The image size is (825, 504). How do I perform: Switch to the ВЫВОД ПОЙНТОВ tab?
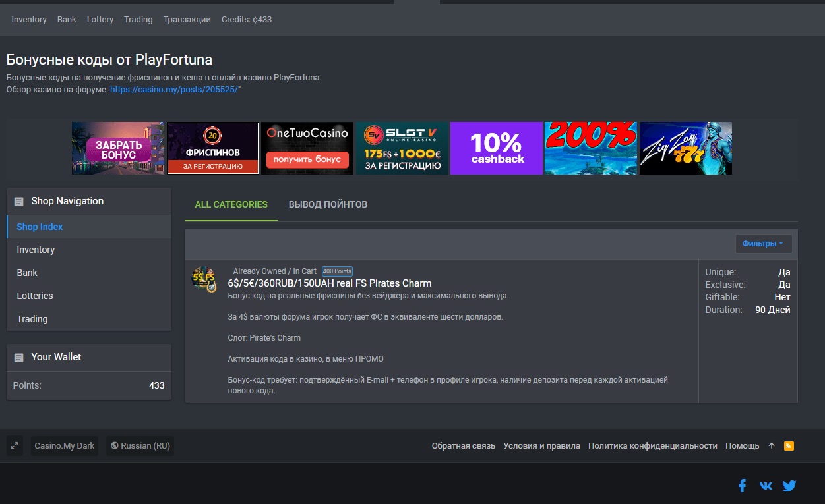(328, 204)
